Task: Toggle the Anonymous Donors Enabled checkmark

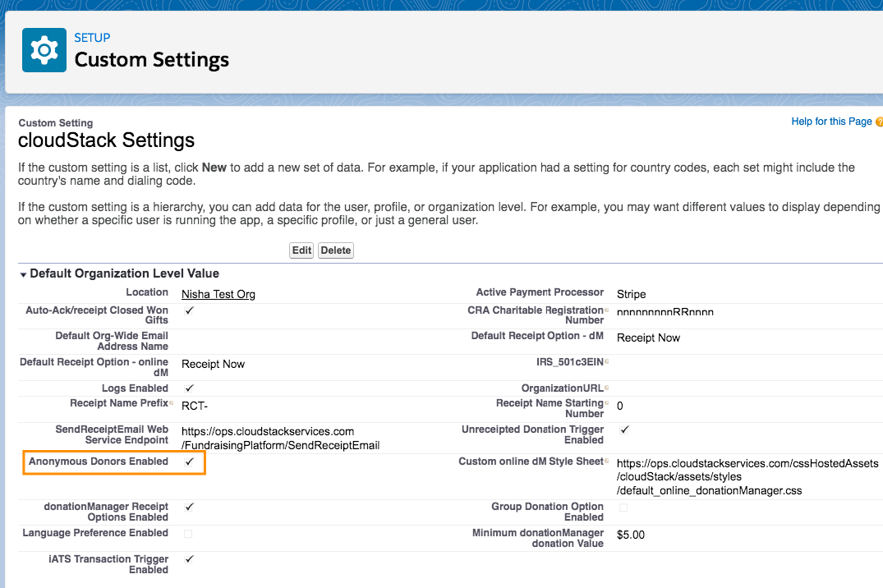Action: [x=189, y=462]
